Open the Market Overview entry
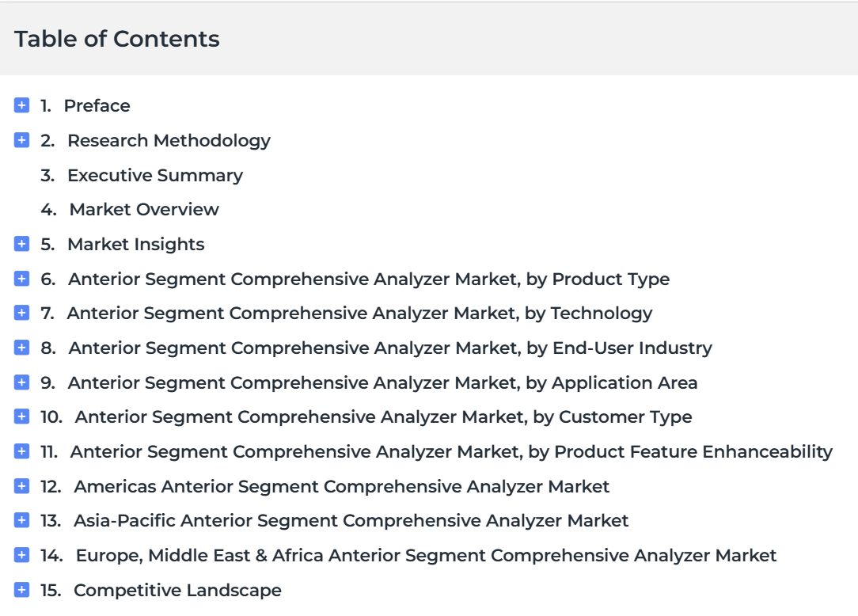Image resolution: width=858 pixels, height=616 pixels. click(144, 209)
